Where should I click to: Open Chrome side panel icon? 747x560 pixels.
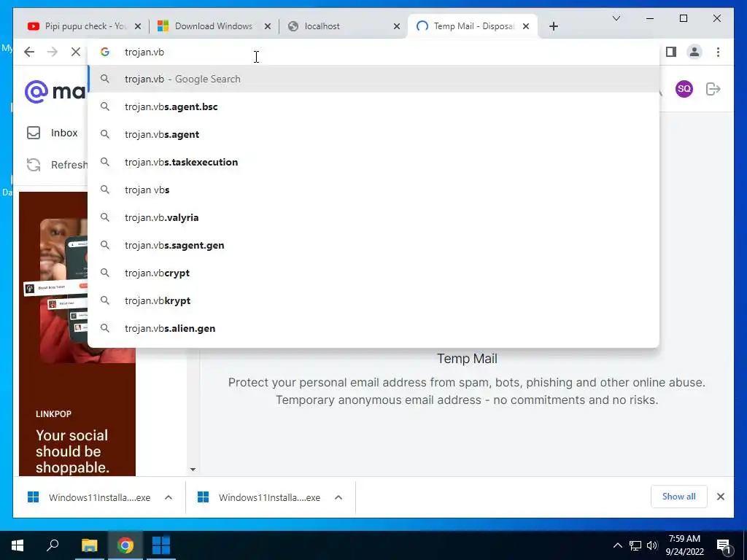point(671,52)
